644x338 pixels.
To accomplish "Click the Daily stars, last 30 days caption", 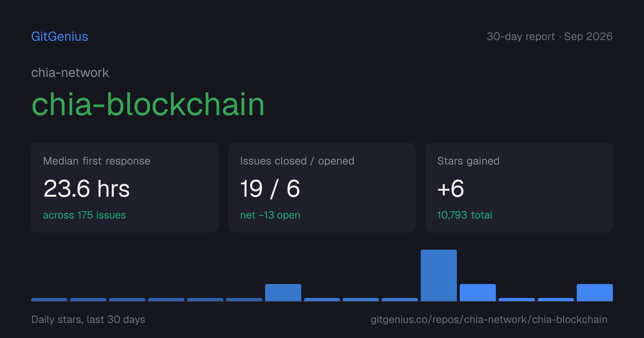I will 88,319.
